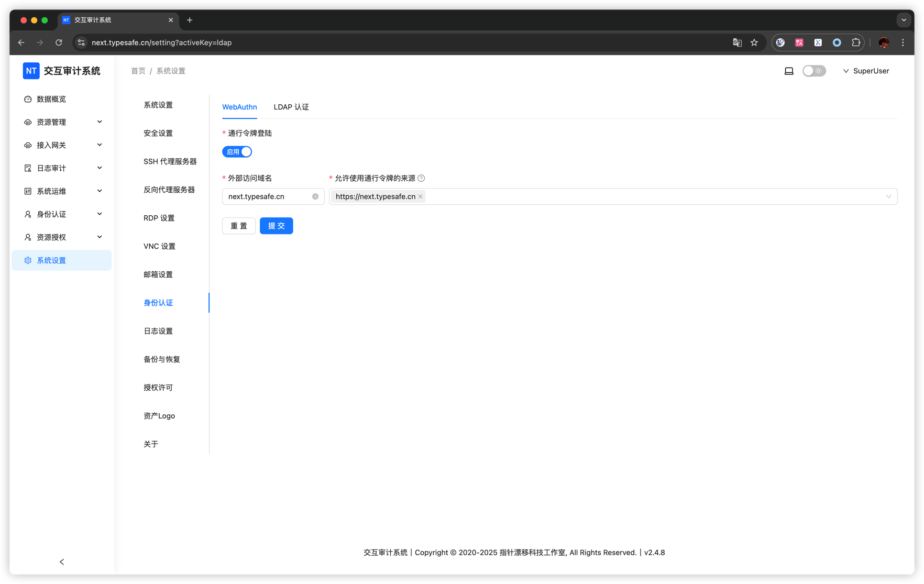
Task: Click the help icon next to 允许使用通行令牌的来源
Action: (421, 178)
